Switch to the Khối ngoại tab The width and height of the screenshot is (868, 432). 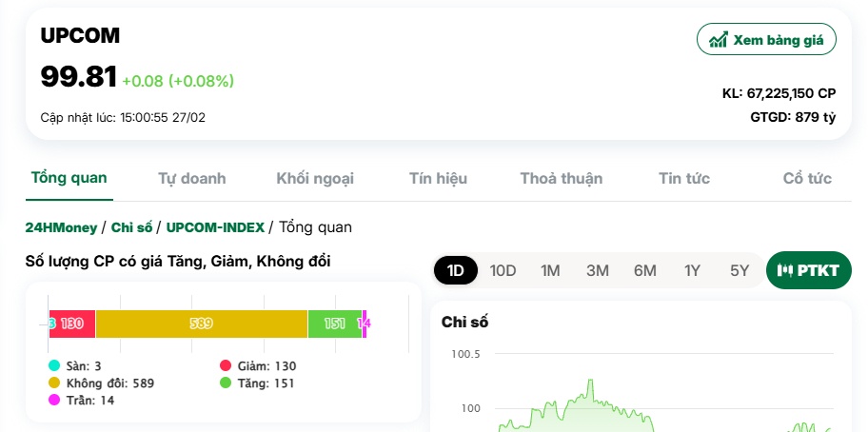pos(315,178)
